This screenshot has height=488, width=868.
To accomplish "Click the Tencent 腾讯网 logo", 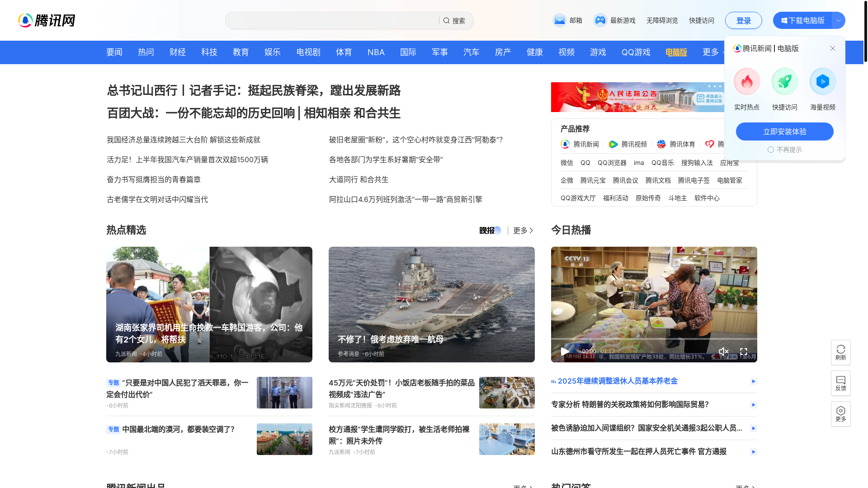I will [47, 20].
